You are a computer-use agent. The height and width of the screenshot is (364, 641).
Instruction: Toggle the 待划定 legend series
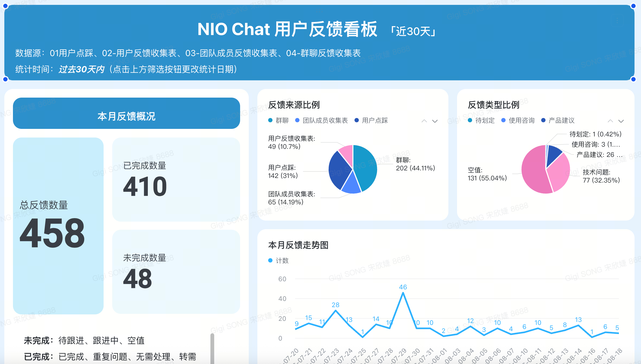click(x=481, y=121)
